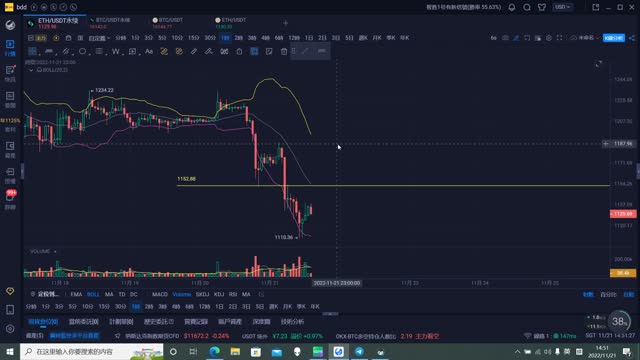Click the blue K-line analysis button
The height and width of the screenshot is (360, 640).
[x=613, y=38]
